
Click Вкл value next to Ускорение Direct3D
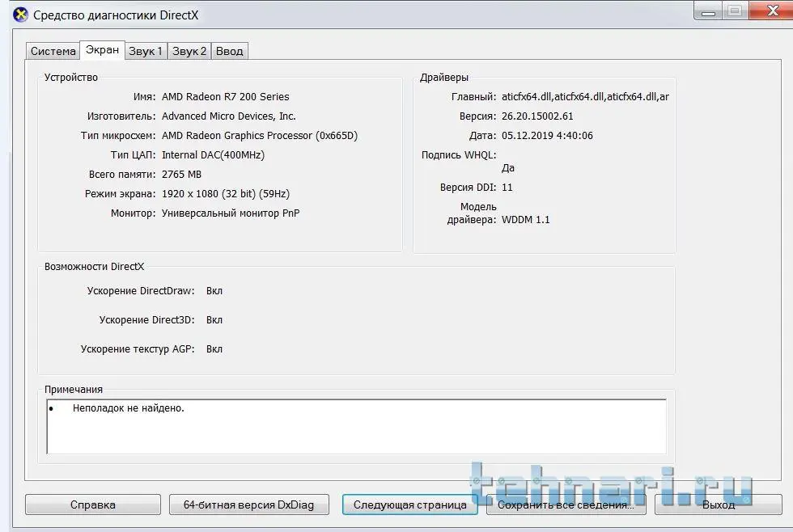(214, 320)
